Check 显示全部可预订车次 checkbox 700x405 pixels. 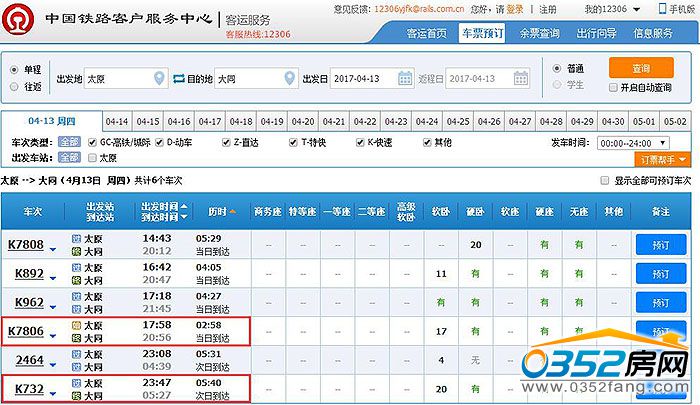click(x=604, y=180)
